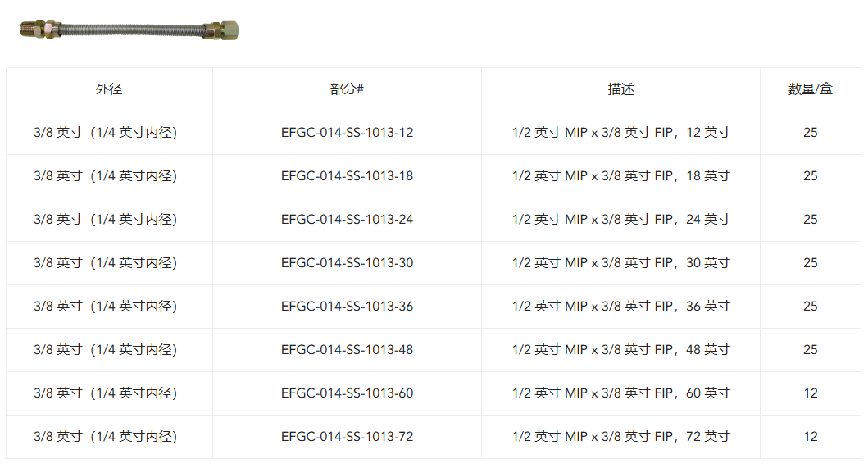The image size is (868, 468).
Task: Select the 数量/盒 column header
Action: (x=810, y=89)
